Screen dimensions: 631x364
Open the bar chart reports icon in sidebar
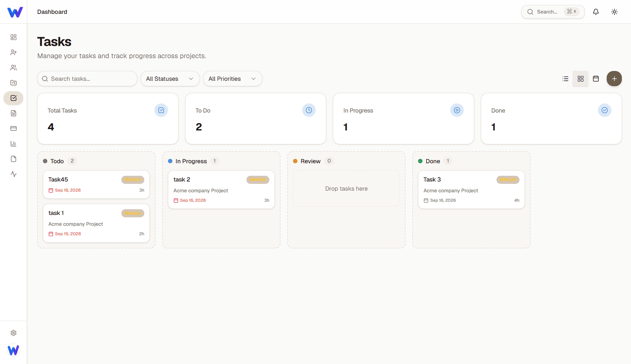(14, 144)
